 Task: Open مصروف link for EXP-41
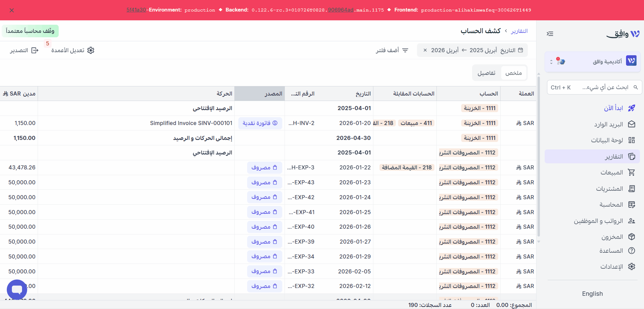click(x=265, y=212)
